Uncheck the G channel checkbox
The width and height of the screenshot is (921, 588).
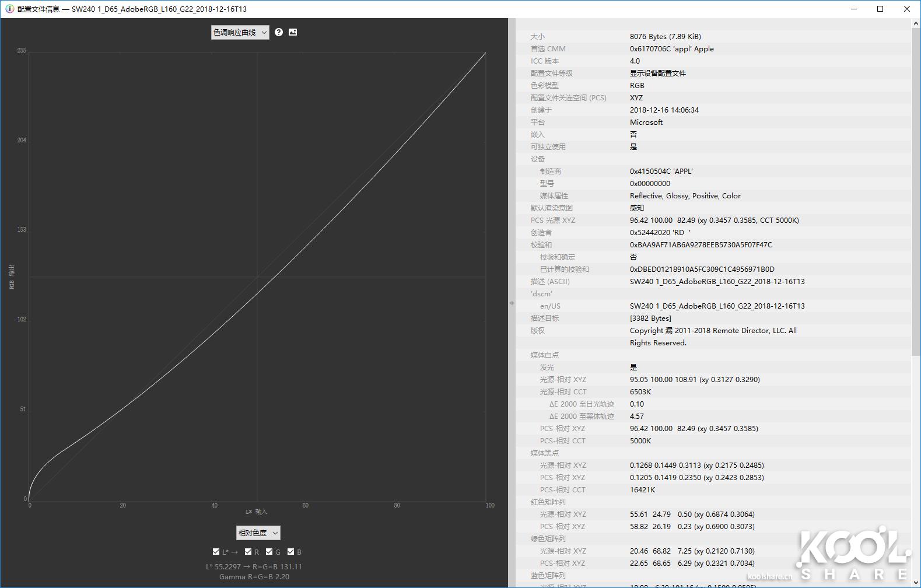tap(269, 552)
